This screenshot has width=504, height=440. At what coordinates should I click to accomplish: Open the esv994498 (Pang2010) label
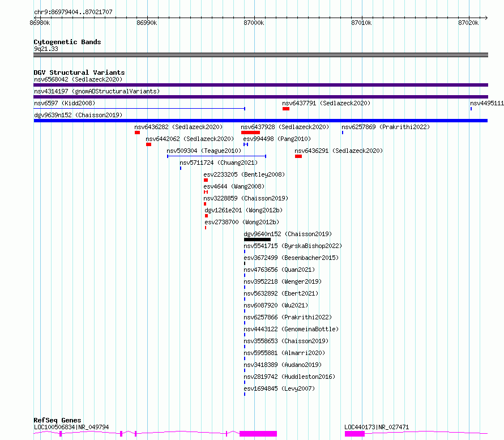pyautogui.click(x=277, y=139)
